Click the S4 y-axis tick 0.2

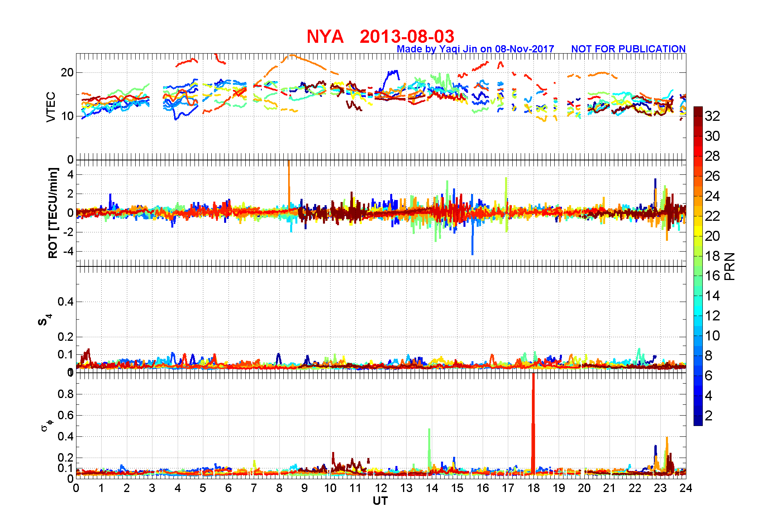(66, 337)
